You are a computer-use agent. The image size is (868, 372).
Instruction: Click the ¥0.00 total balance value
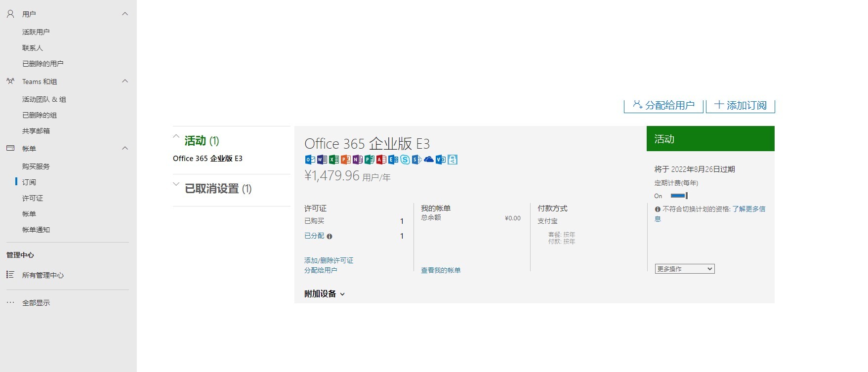(513, 218)
